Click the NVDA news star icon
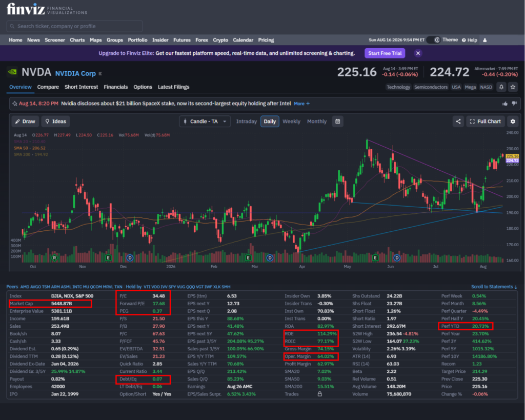The image size is (525, 420). (x=15, y=104)
